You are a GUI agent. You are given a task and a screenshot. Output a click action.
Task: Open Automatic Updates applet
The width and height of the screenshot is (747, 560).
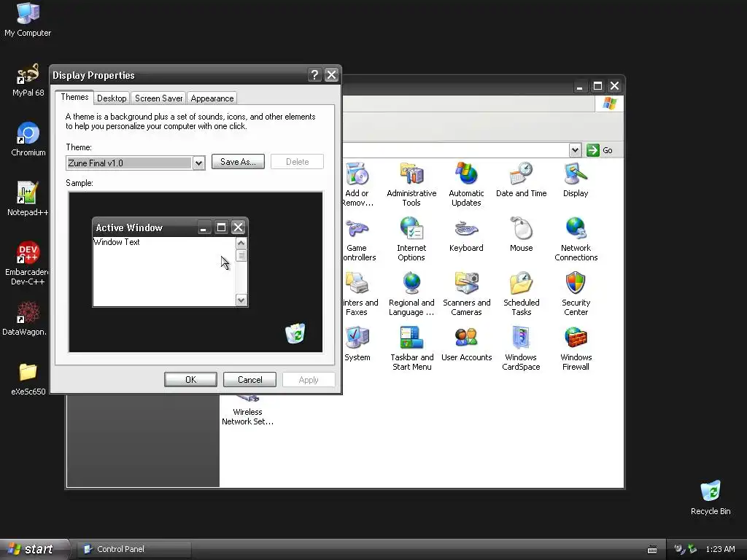click(x=466, y=184)
